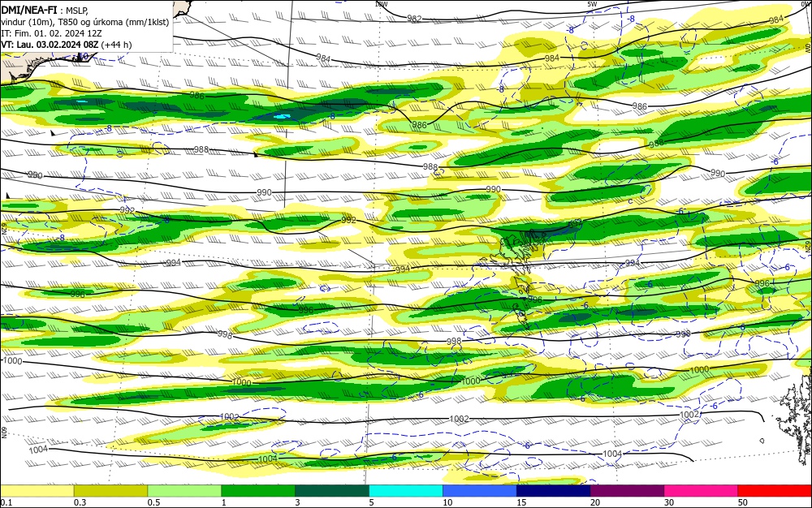This screenshot has height=508, width=812.
Task: Choose the purple 20–30 legend swatch
Action: [x=627, y=491]
